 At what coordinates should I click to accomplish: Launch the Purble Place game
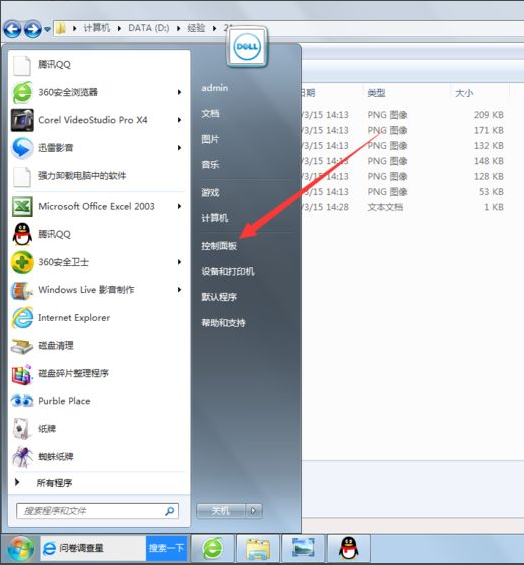[97, 401]
